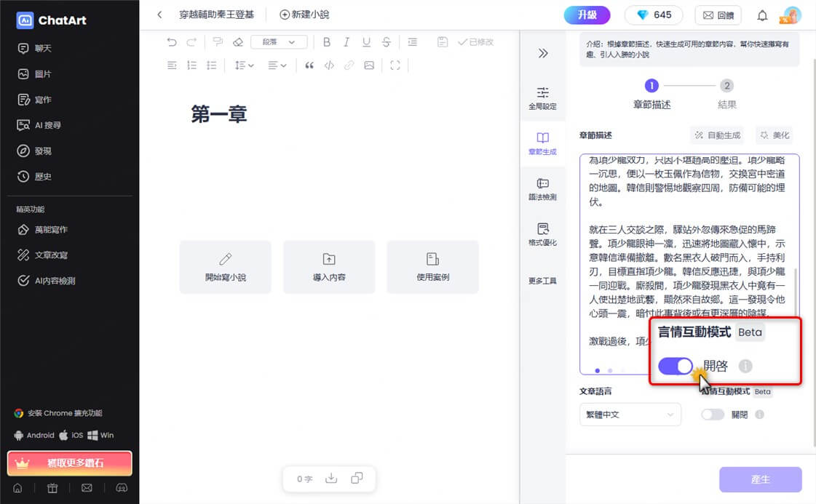
Task: Switch to 語法檢測 panel tab
Action: click(543, 189)
